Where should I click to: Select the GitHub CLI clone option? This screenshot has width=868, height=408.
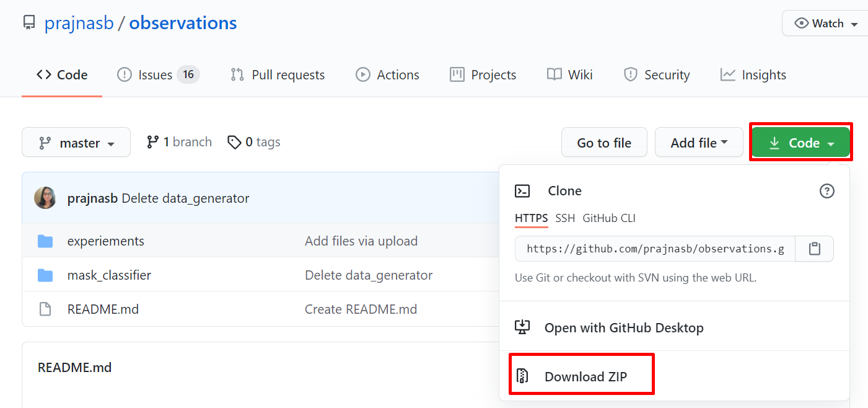pyautogui.click(x=609, y=218)
